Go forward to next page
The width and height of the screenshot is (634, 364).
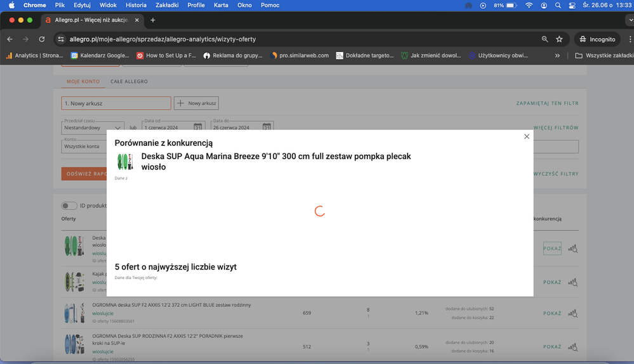pyautogui.click(x=25, y=39)
